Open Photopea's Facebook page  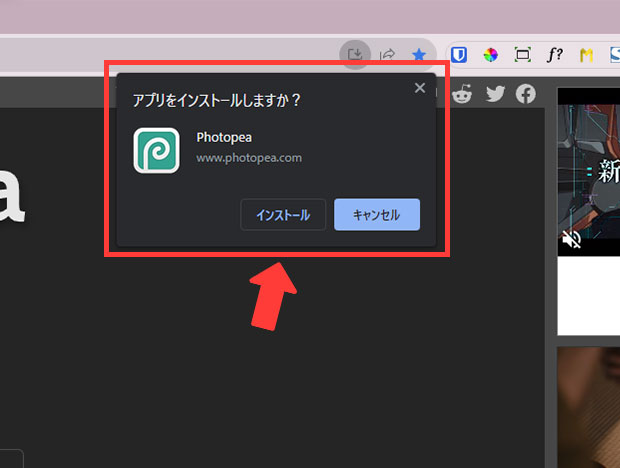pyautogui.click(x=526, y=94)
